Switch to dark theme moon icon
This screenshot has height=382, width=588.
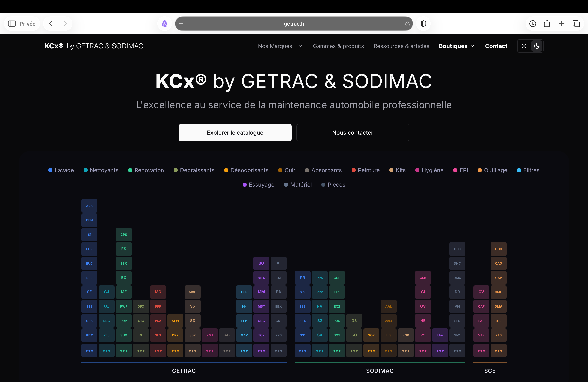click(x=537, y=46)
